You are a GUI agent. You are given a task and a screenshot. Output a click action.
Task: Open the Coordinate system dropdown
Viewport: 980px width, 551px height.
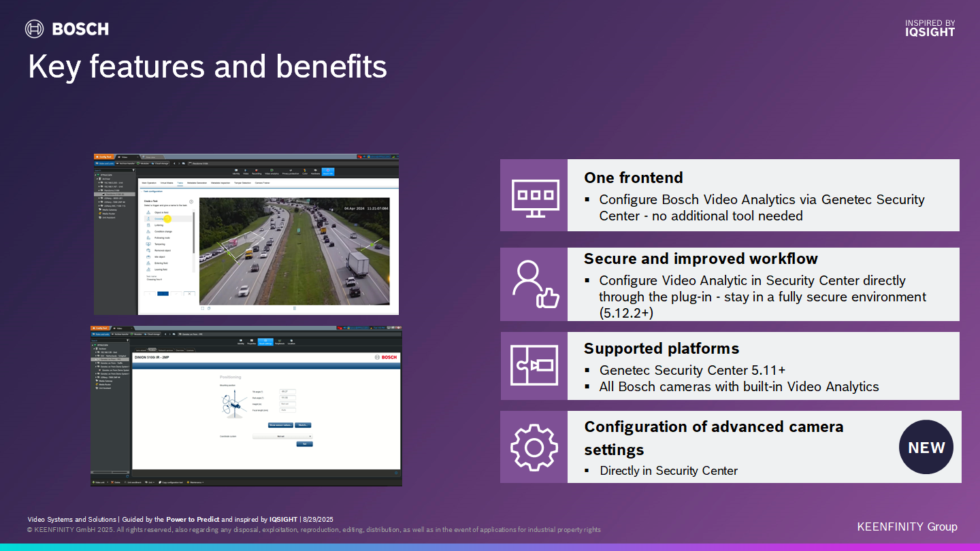[282, 436]
